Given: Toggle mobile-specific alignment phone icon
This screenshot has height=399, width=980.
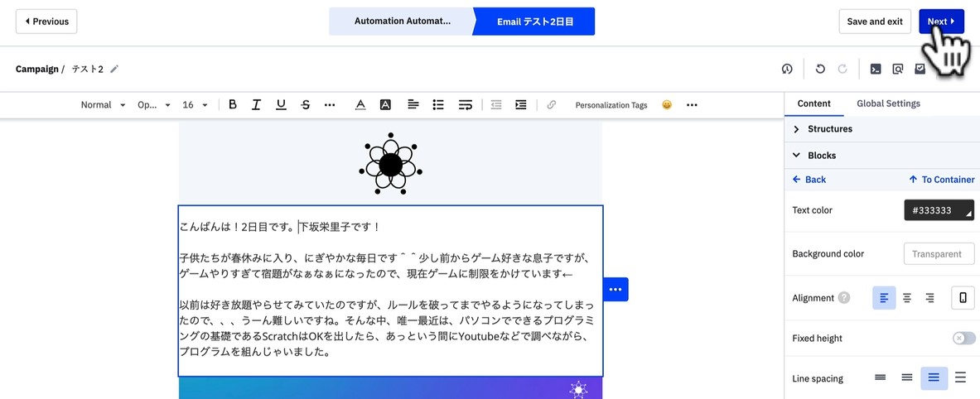Looking at the screenshot, I should click(x=963, y=298).
